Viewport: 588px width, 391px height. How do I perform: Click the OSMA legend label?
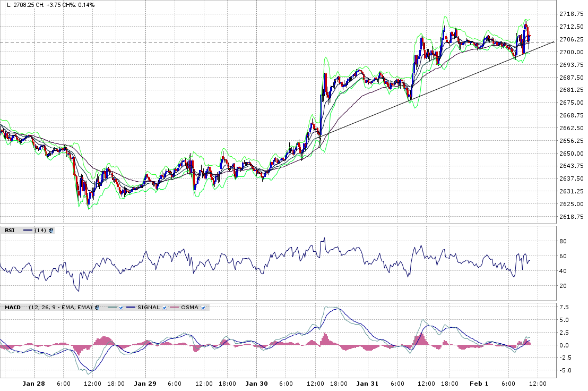pyautogui.click(x=190, y=308)
